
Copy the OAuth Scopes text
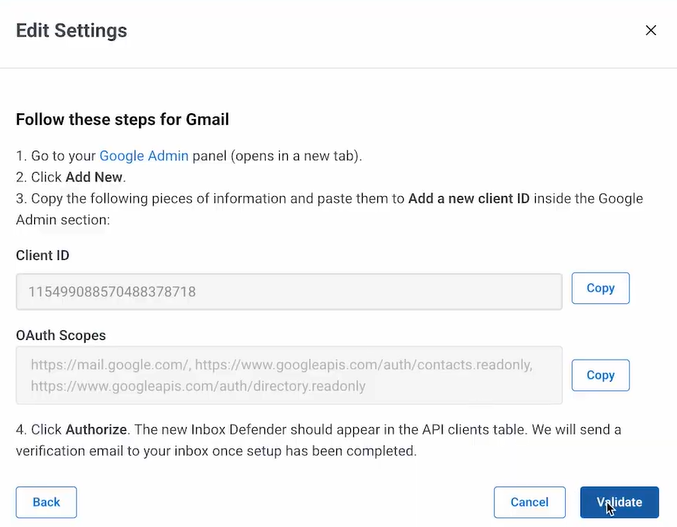600,375
